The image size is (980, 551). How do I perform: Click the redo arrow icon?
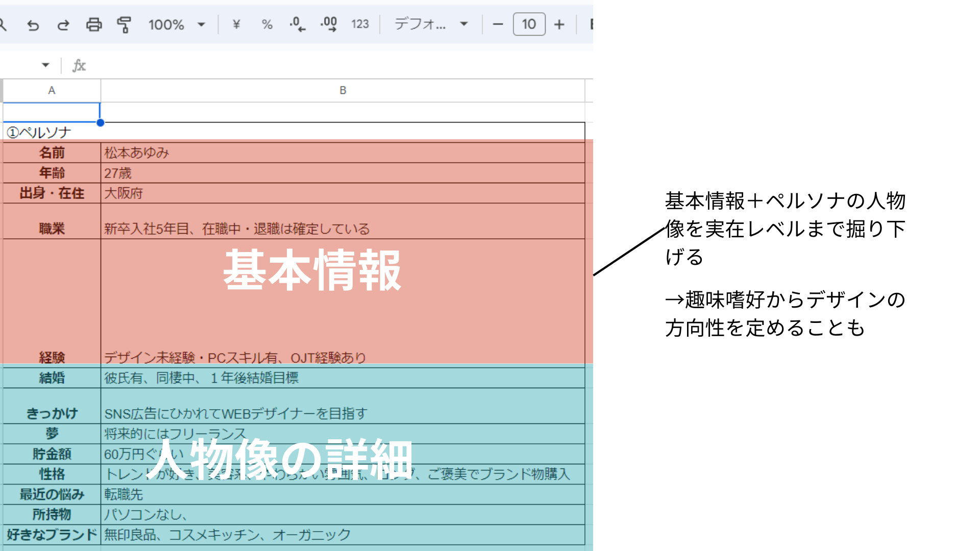pyautogui.click(x=63, y=24)
